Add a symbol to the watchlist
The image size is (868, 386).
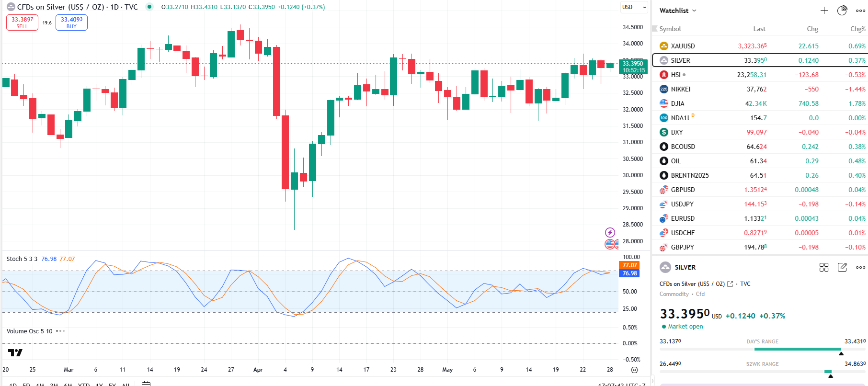pos(824,11)
